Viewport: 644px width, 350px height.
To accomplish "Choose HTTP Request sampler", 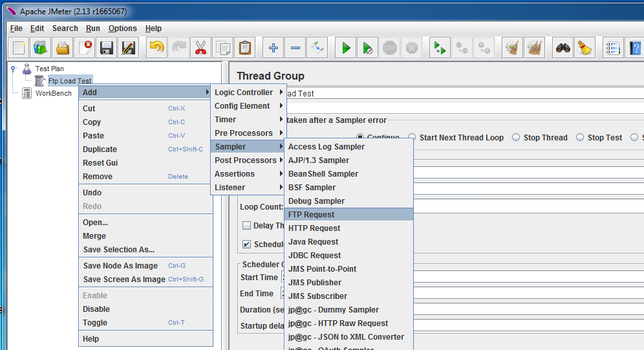I will 349,228.
